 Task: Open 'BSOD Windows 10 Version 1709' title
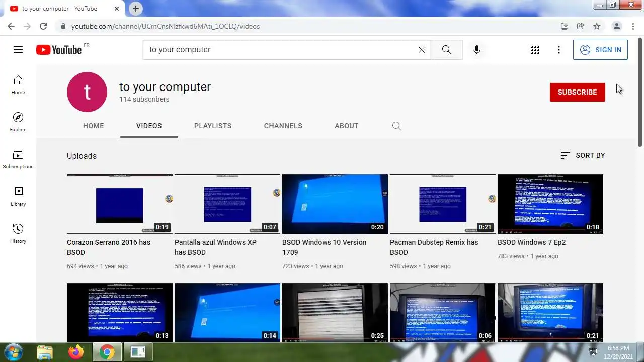[x=324, y=247]
